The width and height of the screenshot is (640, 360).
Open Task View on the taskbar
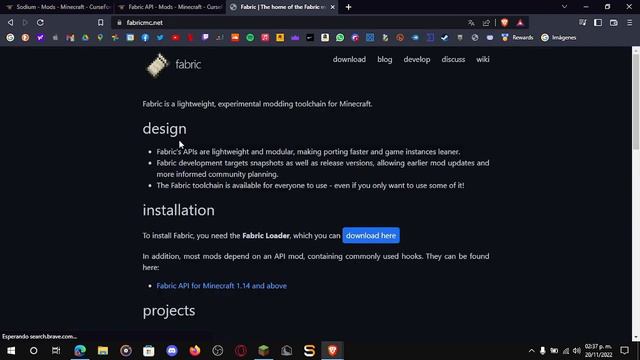56,351
